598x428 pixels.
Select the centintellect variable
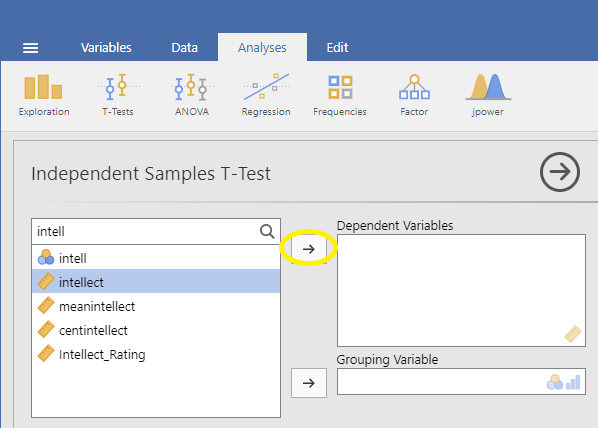(x=156, y=330)
